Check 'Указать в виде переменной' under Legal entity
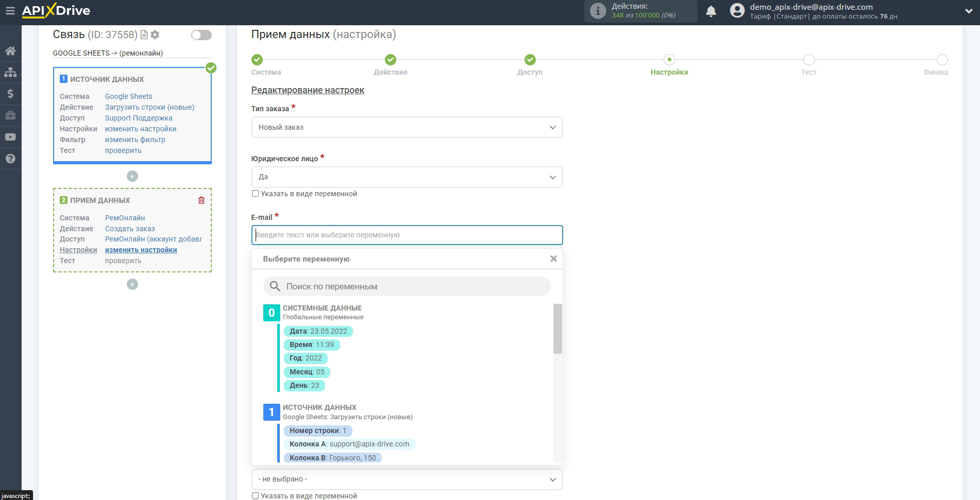The image size is (980, 500). (255, 194)
